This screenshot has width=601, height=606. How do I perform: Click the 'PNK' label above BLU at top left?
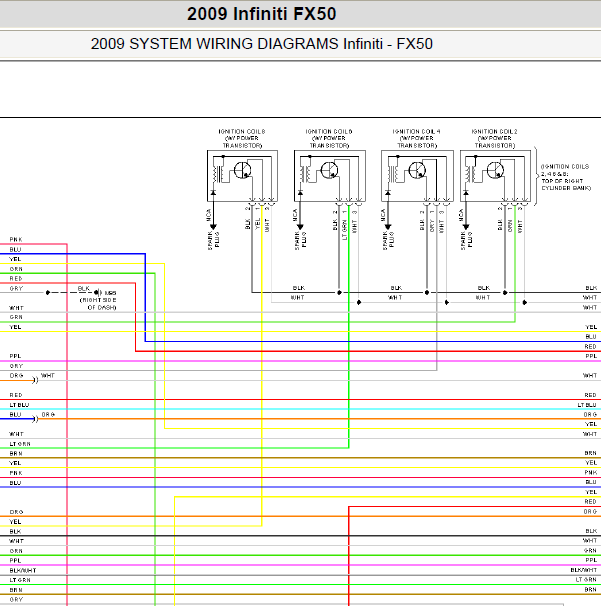pos(16,240)
